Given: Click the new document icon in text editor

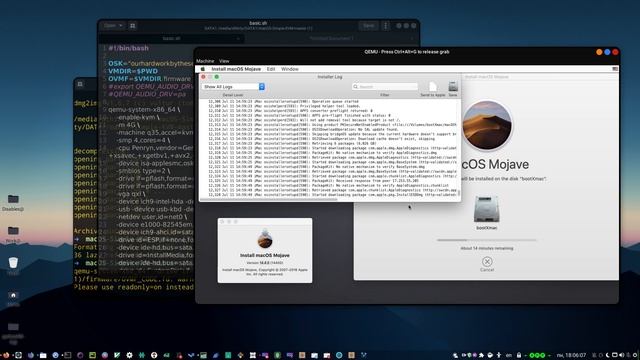Looking at the screenshot, I should coord(133,26).
